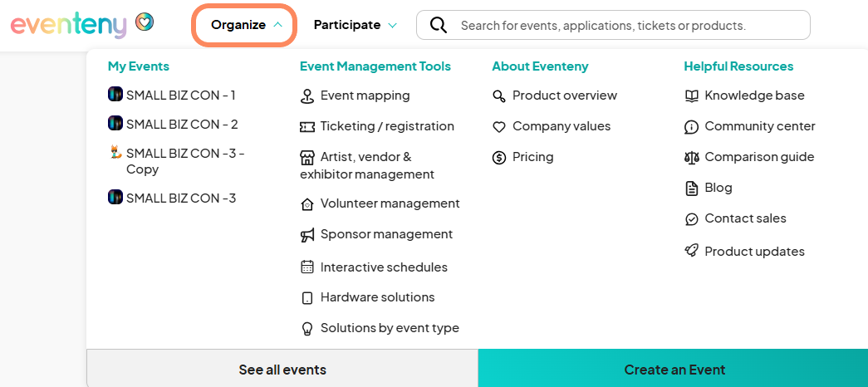
Task: Click the Volunteer management house icon
Action: [306, 204]
